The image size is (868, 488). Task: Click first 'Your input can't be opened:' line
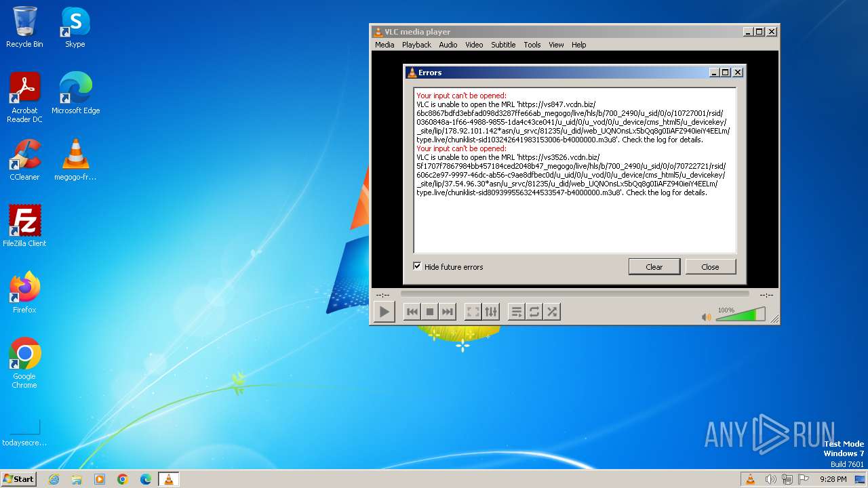(x=461, y=96)
